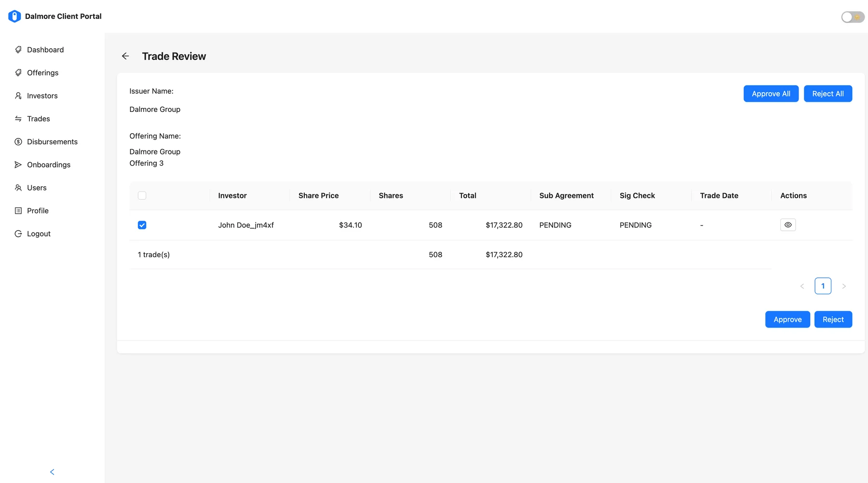Open the Dashboard menu item
Viewport: 868px width, 483px height.
pyautogui.click(x=52, y=50)
